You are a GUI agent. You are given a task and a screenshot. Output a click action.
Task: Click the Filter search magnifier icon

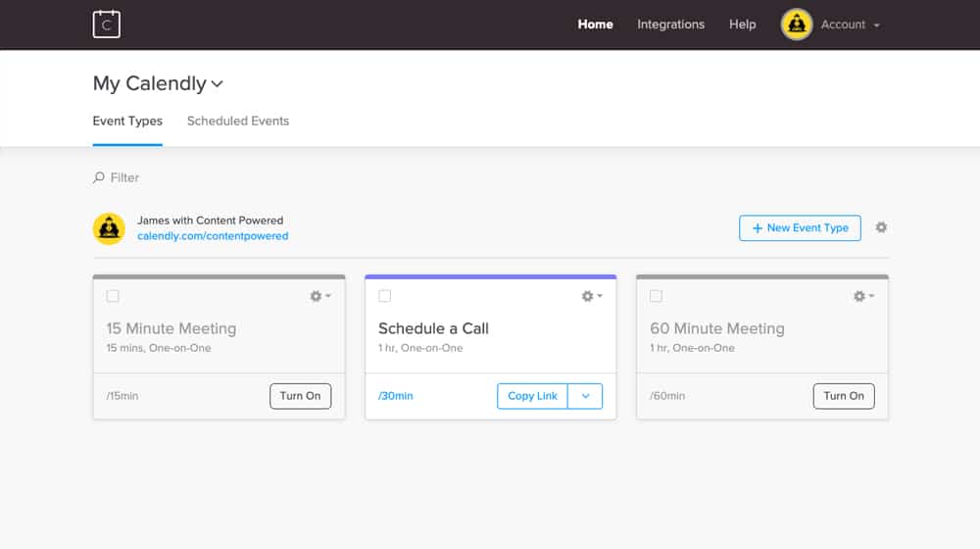pyautogui.click(x=99, y=177)
